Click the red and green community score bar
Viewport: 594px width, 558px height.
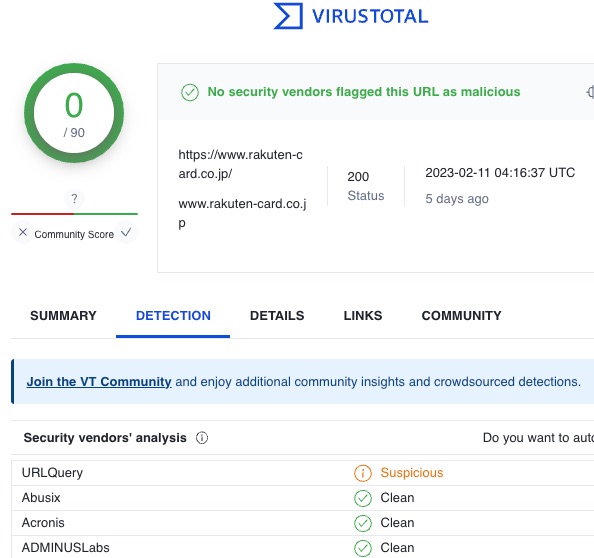click(x=74, y=214)
